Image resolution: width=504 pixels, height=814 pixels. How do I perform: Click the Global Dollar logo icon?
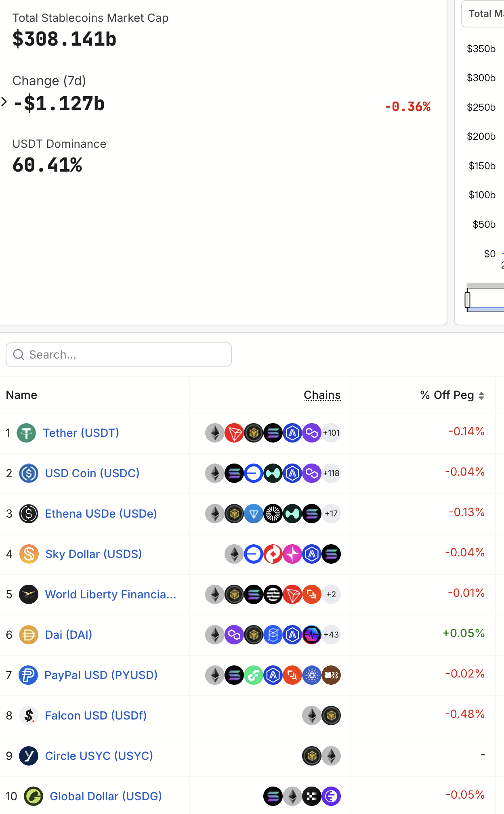pyautogui.click(x=34, y=796)
